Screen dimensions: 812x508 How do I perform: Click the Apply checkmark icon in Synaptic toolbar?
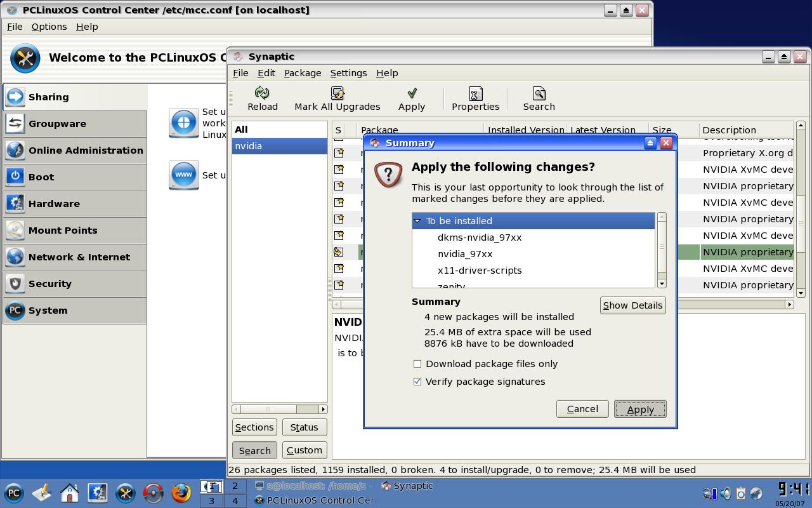412,93
